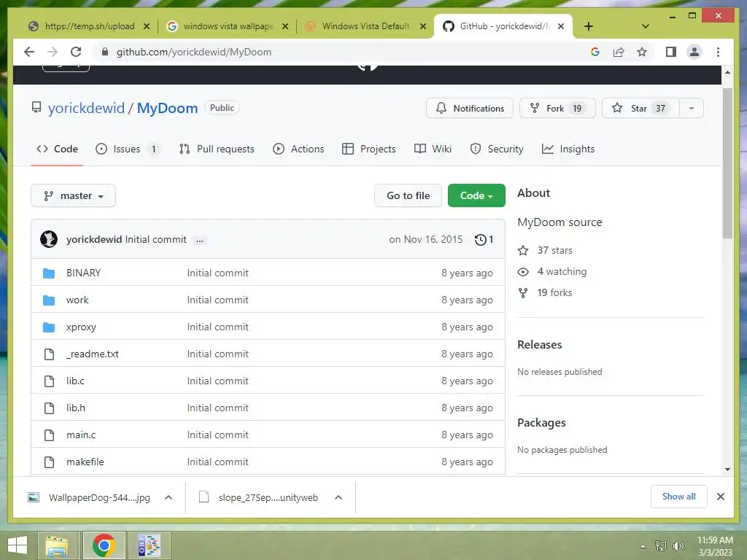Open the master branch dropdown
The image size is (747, 560).
coord(74,195)
